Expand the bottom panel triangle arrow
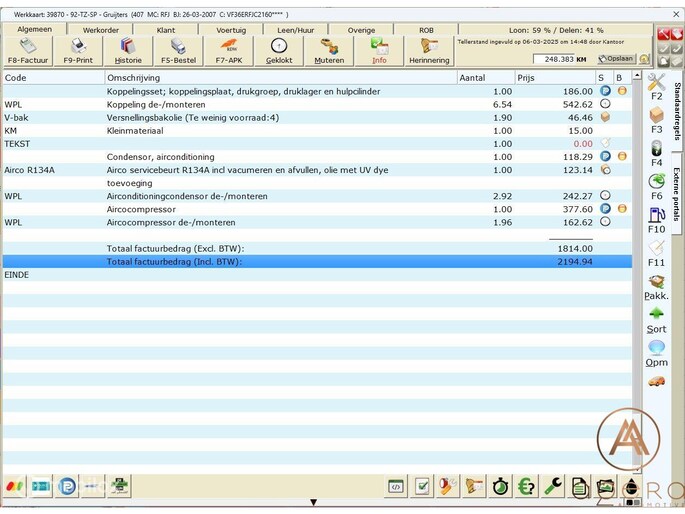 pos(313,502)
